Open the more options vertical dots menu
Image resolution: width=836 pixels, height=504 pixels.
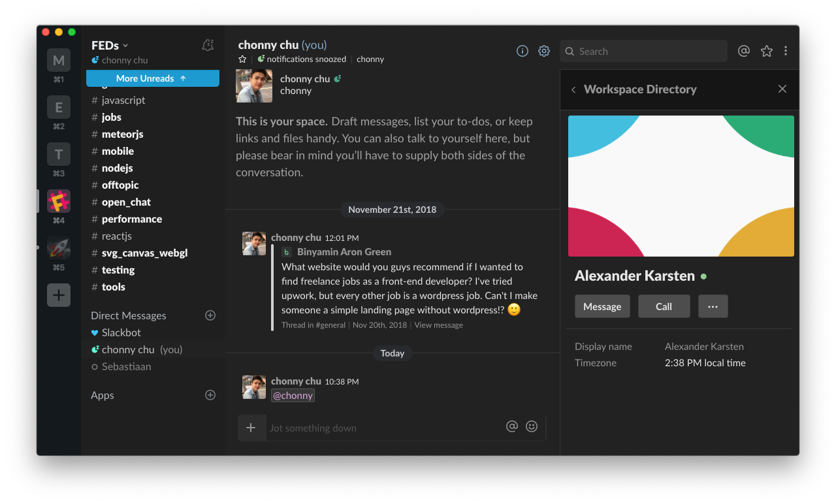(786, 51)
